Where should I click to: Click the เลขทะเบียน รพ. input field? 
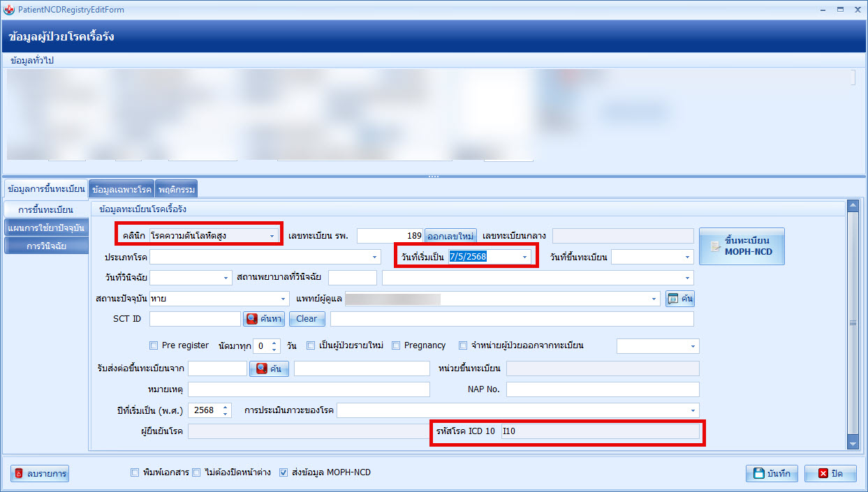390,236
